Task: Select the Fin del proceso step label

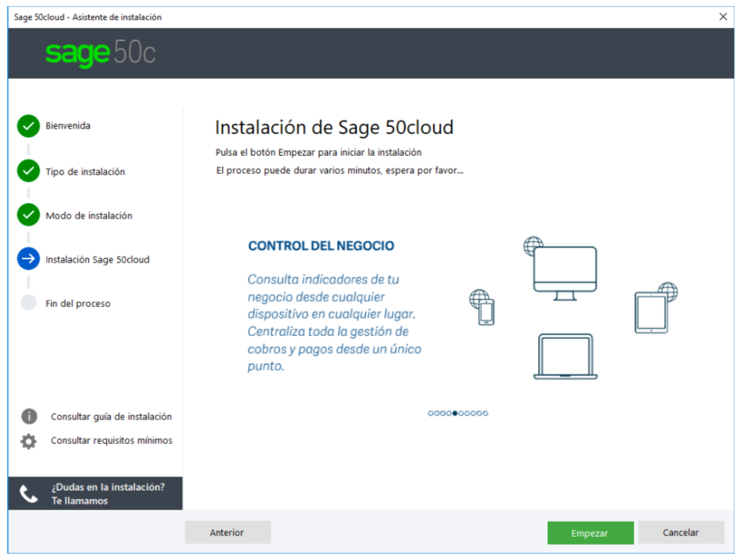Action: [x=78, y=304]
